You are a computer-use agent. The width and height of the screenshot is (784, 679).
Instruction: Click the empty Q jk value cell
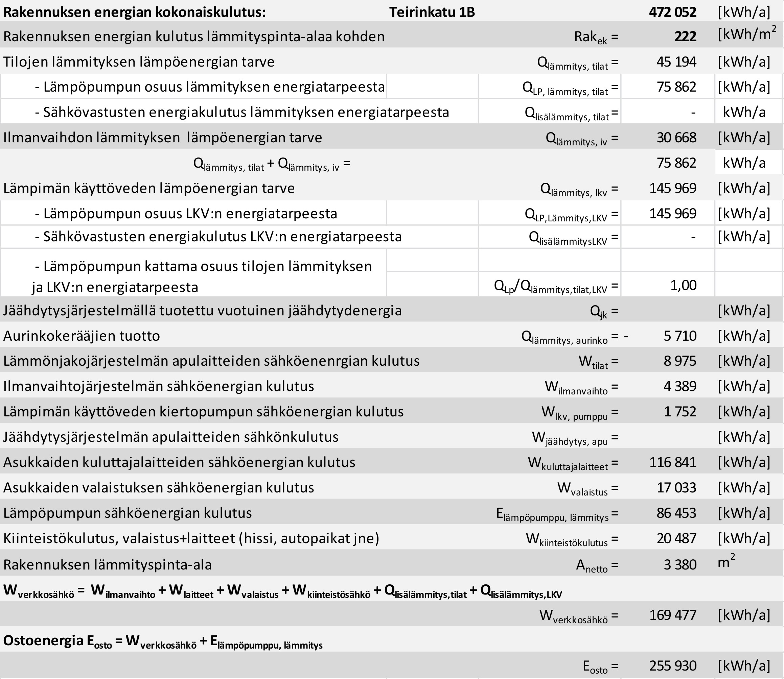[668, 310]
